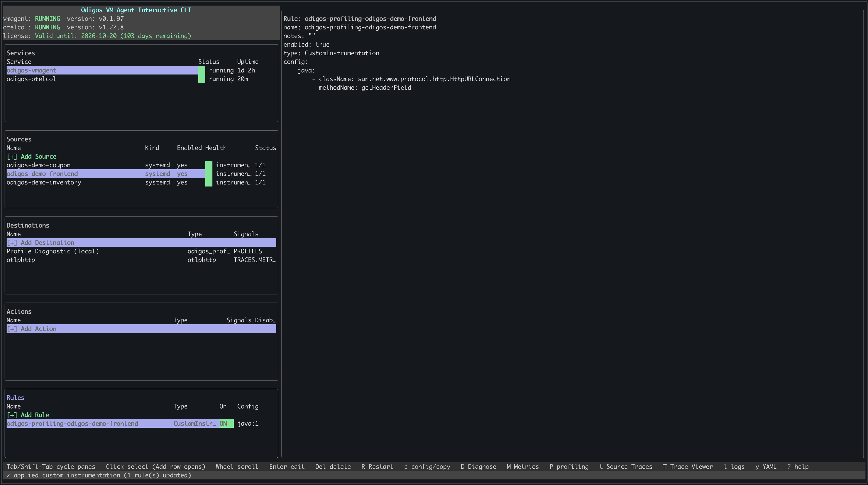The height and width of the screenshot is (485, 868).
Task: Click the Destinations panel title
Action: (28, 226)
